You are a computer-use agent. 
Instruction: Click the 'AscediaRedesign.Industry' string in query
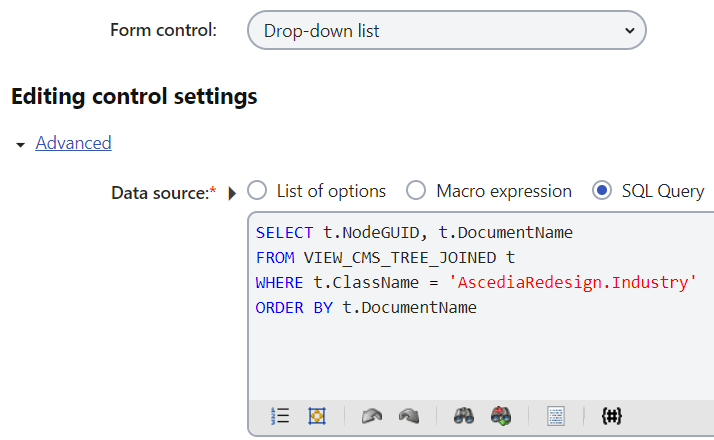[572, 282]
